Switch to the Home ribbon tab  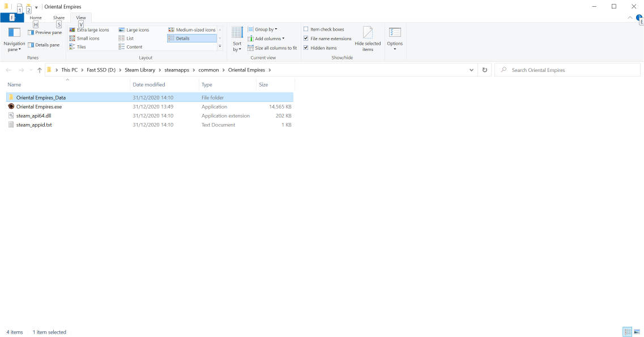click(35, 18)
